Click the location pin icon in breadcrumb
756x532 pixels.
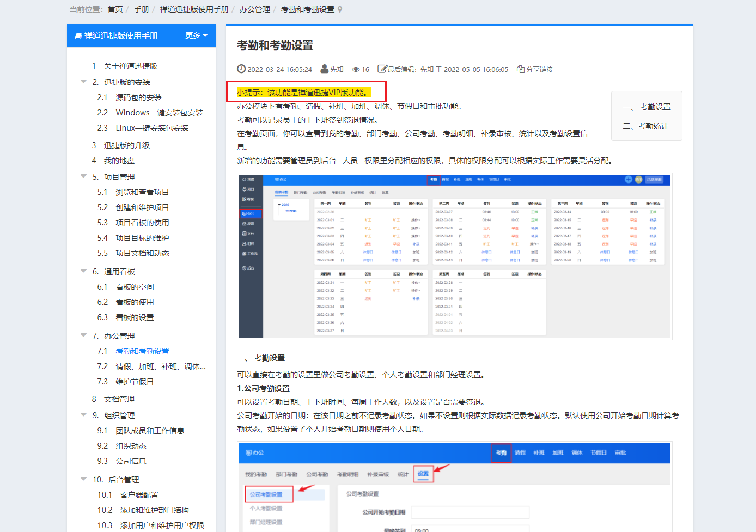[340, 9]
